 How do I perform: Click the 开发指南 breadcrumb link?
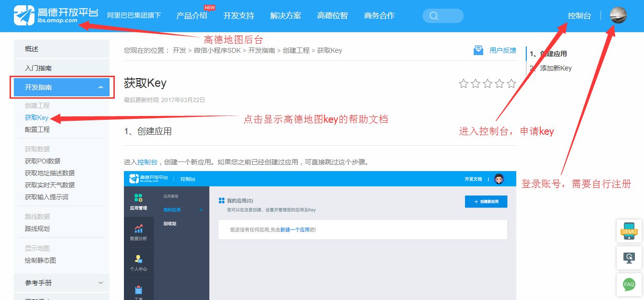tap(262, 50)
